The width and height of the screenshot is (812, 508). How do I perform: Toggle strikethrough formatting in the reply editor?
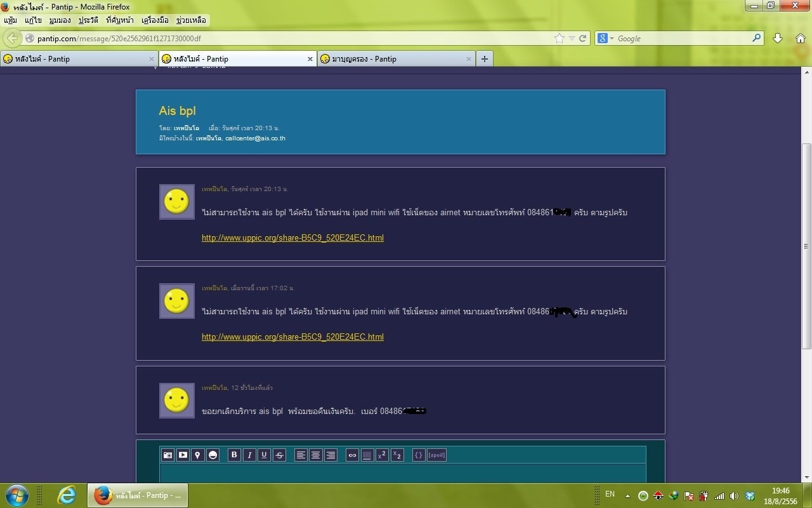[279, 455]
